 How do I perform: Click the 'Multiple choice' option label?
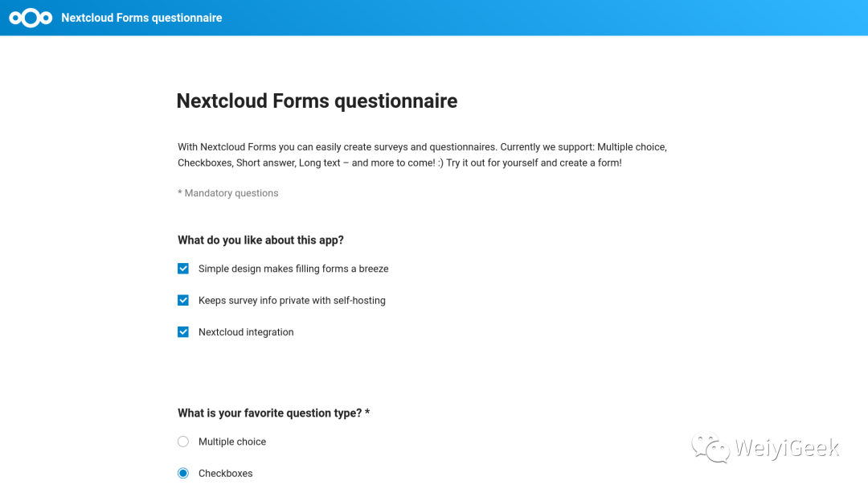point(232,442)
